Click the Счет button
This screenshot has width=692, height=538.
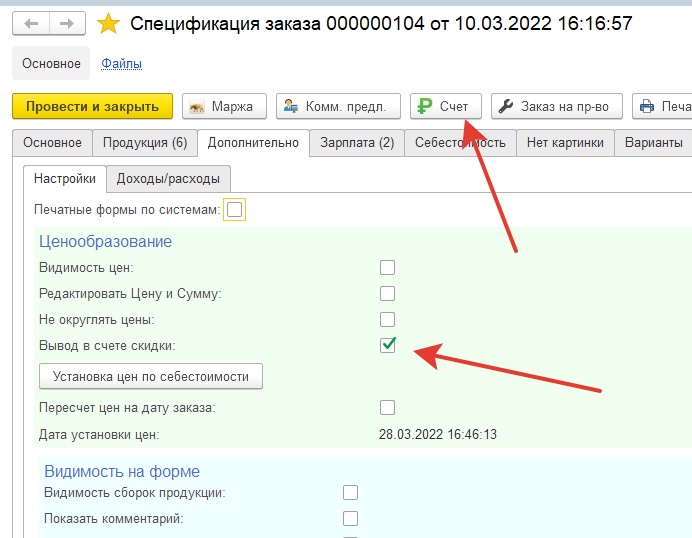[x=446, y=106]
